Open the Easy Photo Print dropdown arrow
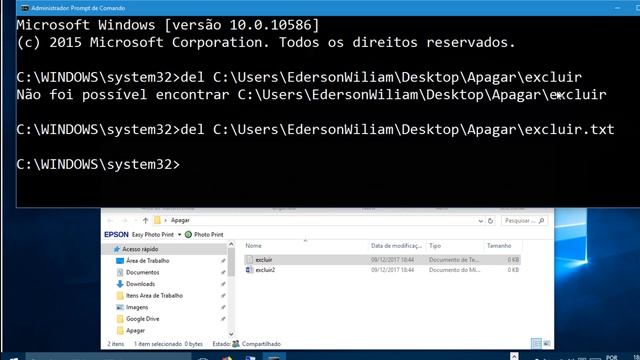The height and width of the screenshot is (360, 640). 179,235
